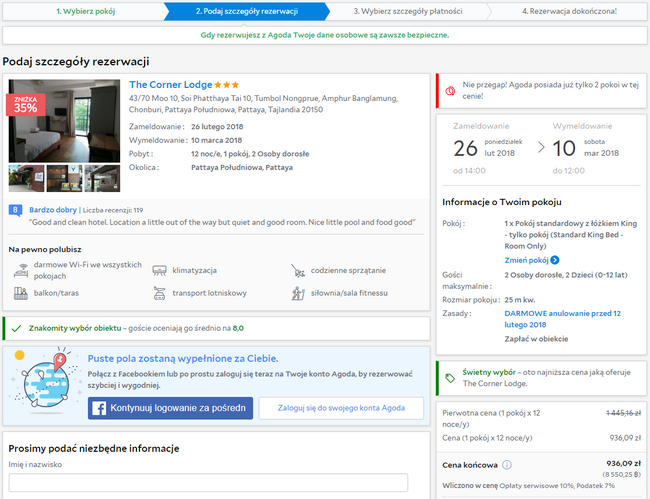The height and width of the screenshot is (499, 650).
Task: Click the Zapłać w obiekcie text
Action: click(536, 339)
